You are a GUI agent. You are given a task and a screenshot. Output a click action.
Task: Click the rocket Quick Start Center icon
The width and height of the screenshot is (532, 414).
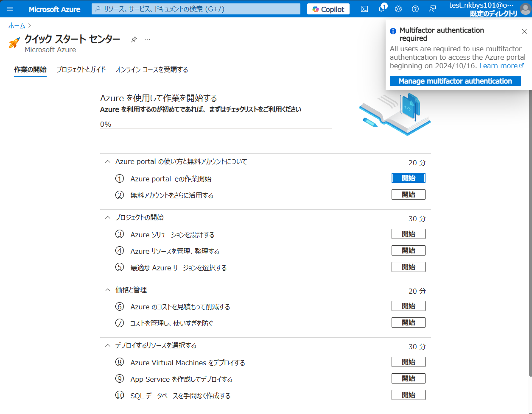tap(14, 43)
